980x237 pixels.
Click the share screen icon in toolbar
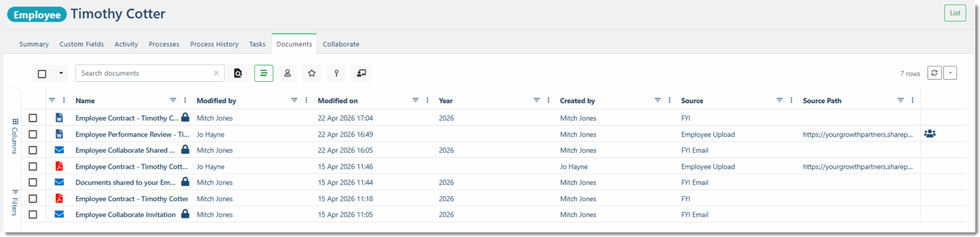[362, 73]
